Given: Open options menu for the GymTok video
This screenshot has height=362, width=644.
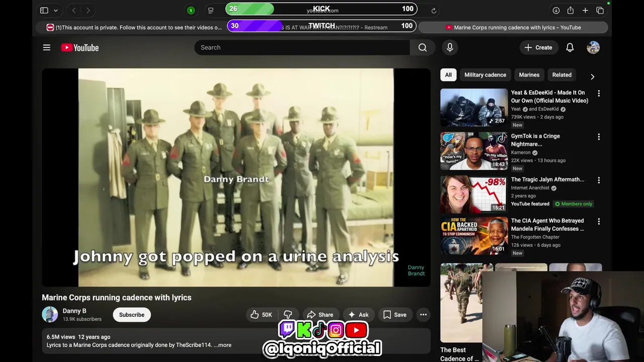Looking at the screenshot, I should click(x=599, y=137).
